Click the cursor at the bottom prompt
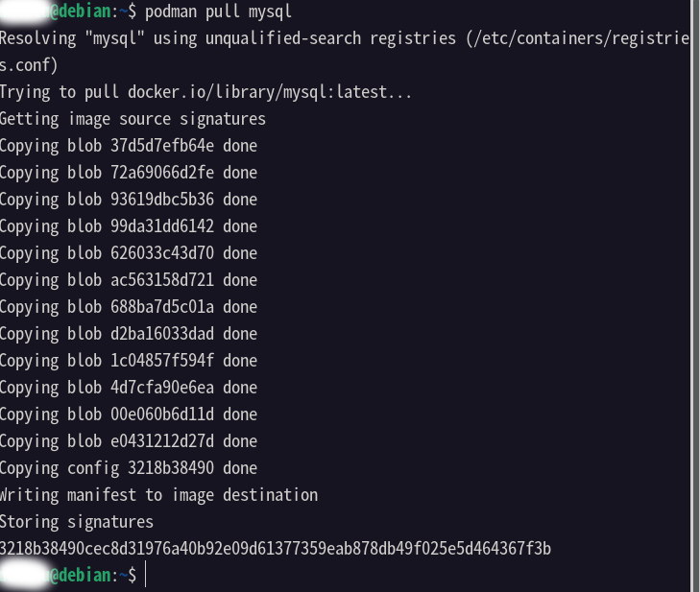700x592 pixels. pos(146,576)
